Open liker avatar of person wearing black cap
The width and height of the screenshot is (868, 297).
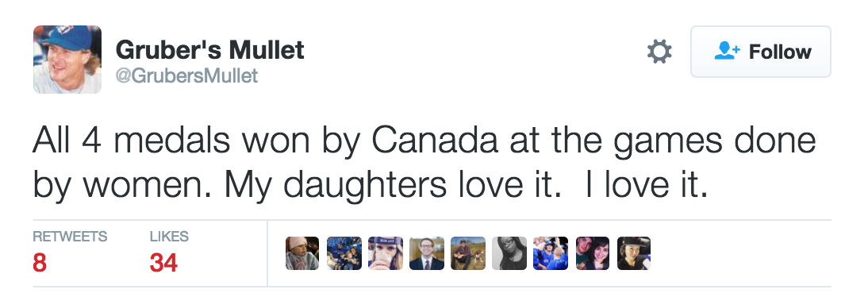click(634, 253)
